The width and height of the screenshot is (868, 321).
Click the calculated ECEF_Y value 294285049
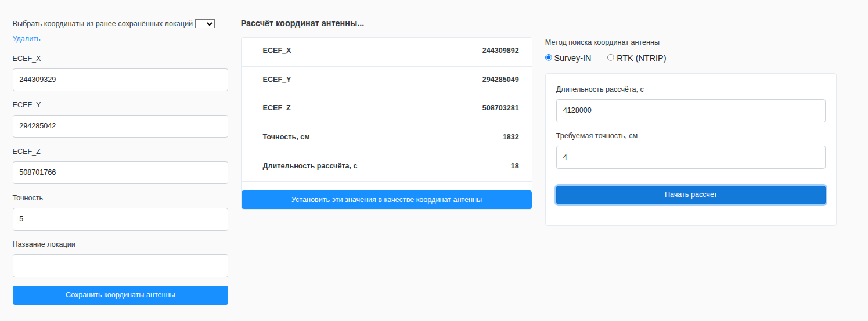pos(500,80)
